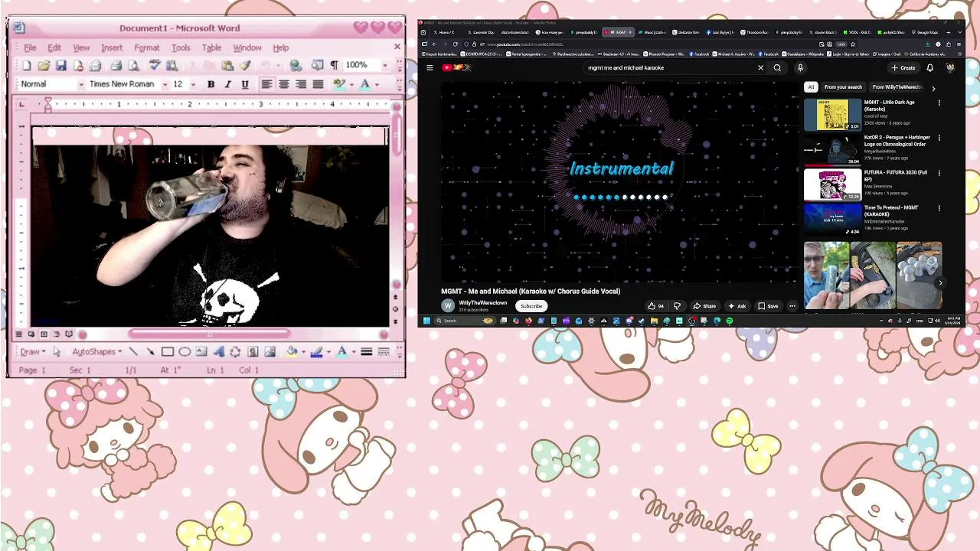Open the Tools menu in Word
This screenshot has height=551, width=980.
tap(181, 47)
